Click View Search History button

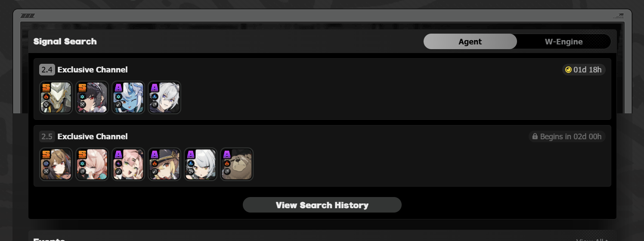point(322,205)
